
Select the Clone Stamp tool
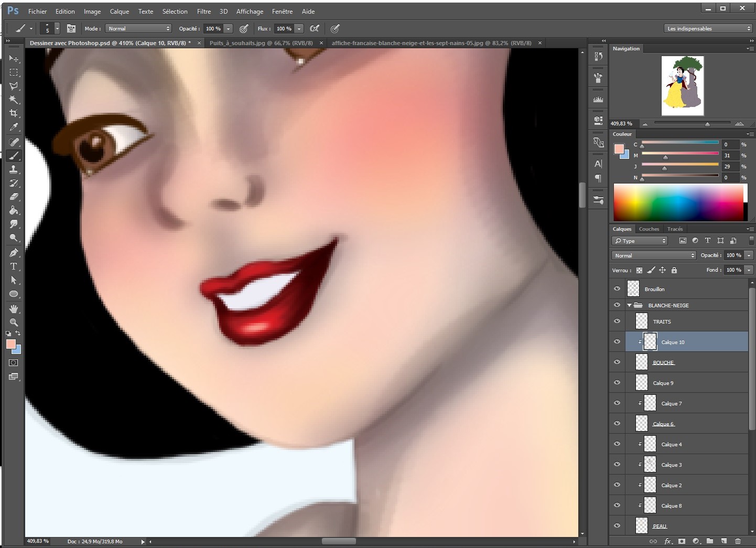(x=14, y=169)
